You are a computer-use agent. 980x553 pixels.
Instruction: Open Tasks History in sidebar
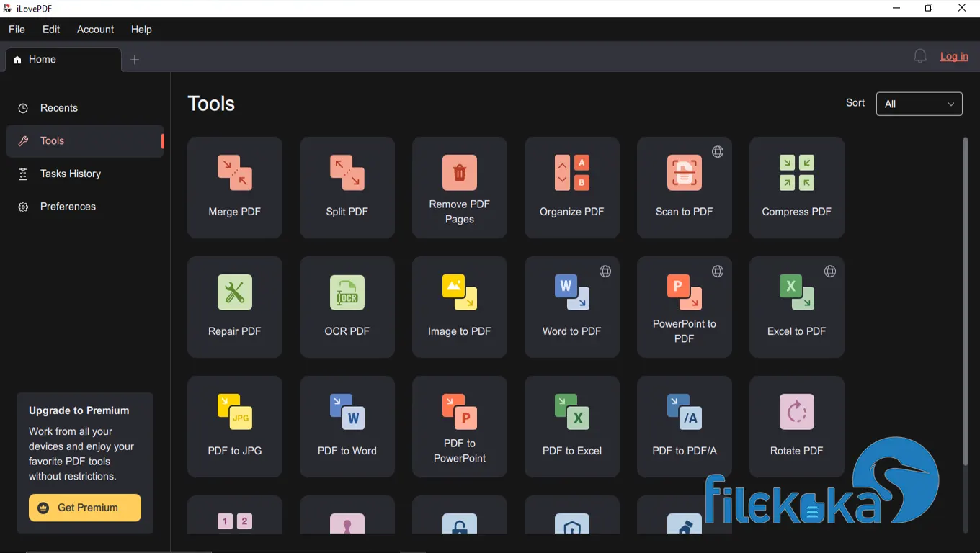85,174
